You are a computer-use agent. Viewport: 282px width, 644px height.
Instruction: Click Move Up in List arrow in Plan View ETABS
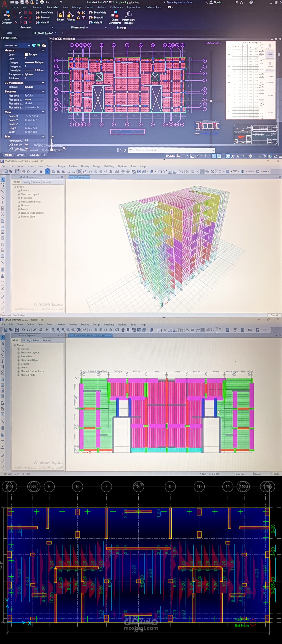tap(123, 330)
